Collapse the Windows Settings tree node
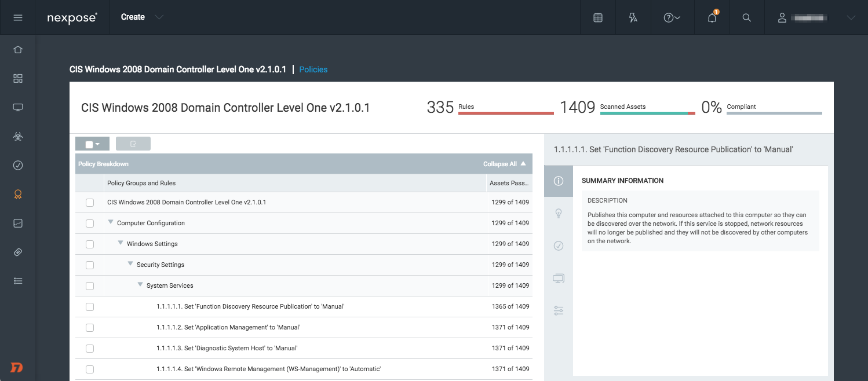Viewport: 868px width, 381px height. point(121,243)
